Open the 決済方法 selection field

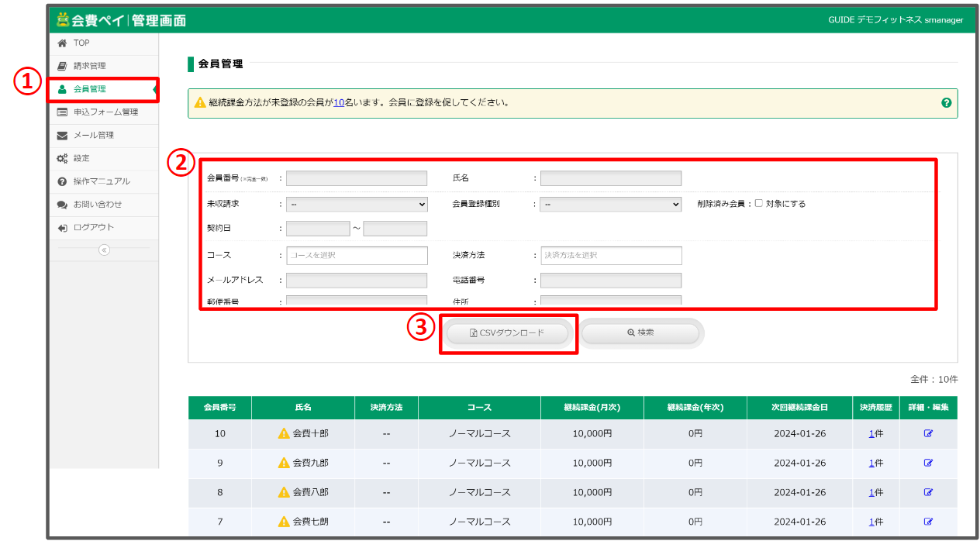[x=611, y=255]
